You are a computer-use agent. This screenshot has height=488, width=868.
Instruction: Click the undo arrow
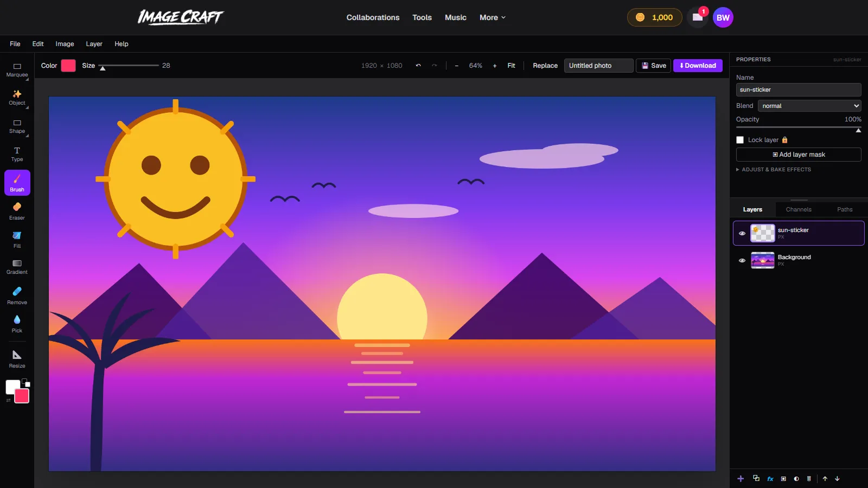click(x=418, y=66)
